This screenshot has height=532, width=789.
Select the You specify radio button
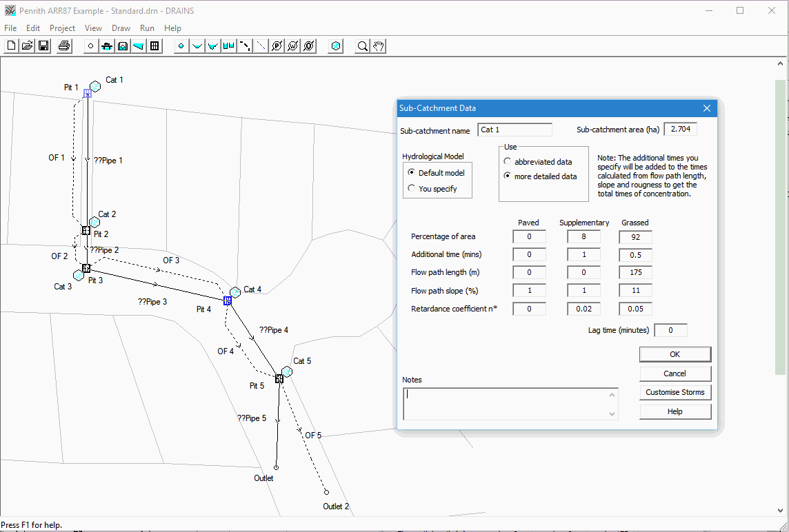412,189
